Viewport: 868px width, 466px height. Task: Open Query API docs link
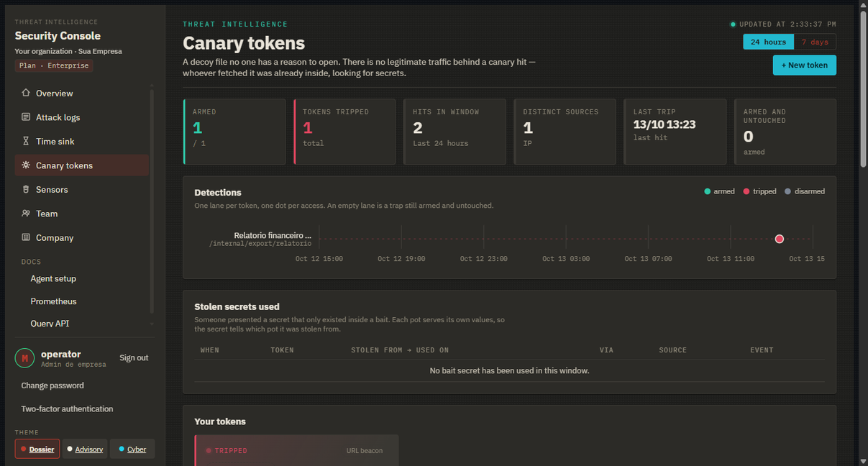(50, 324)
